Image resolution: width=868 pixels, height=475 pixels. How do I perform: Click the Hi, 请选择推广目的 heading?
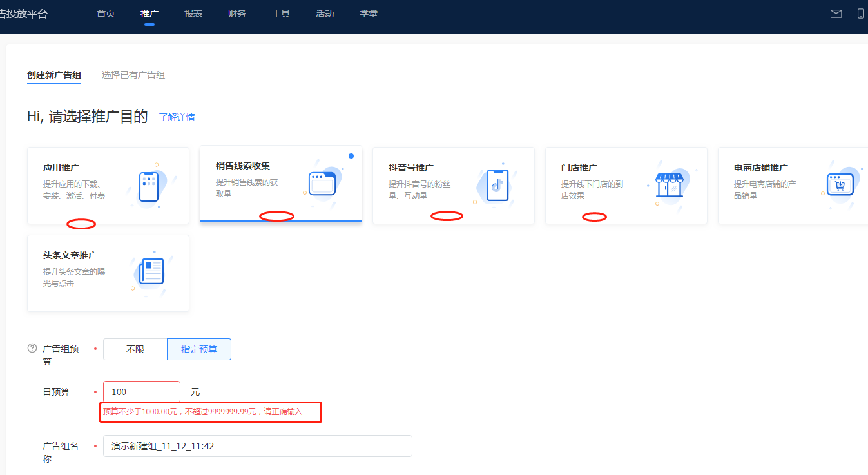(88, 117)
